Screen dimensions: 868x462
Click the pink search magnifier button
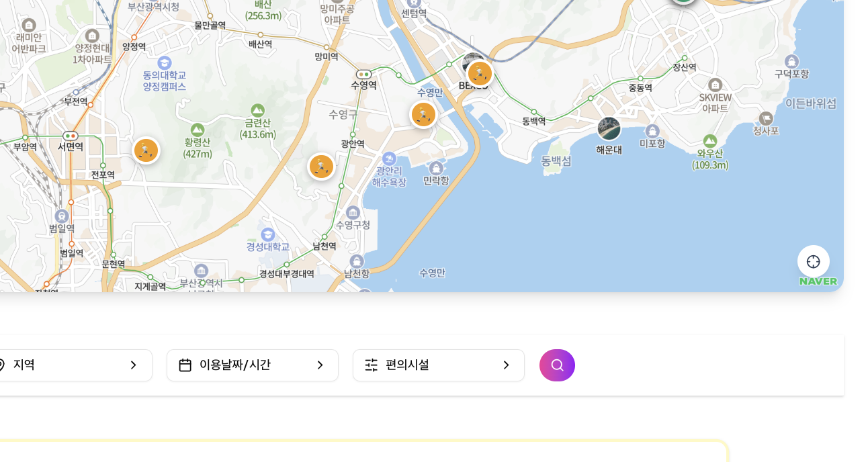tap(557, 365)
